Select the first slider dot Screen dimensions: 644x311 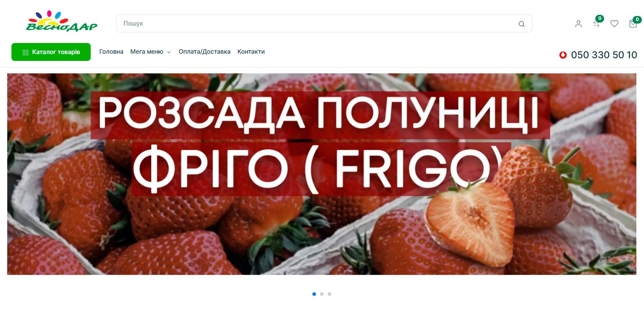point(314,294)
